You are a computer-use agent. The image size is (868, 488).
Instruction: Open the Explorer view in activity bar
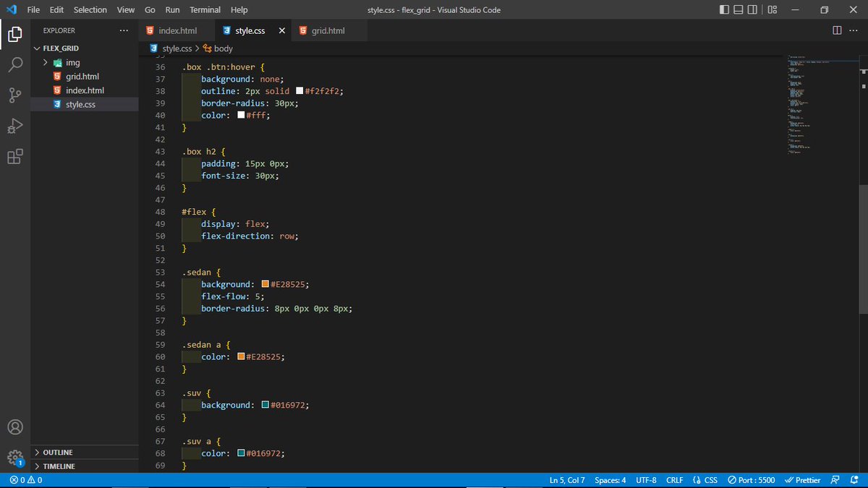(x=14, y=33)
